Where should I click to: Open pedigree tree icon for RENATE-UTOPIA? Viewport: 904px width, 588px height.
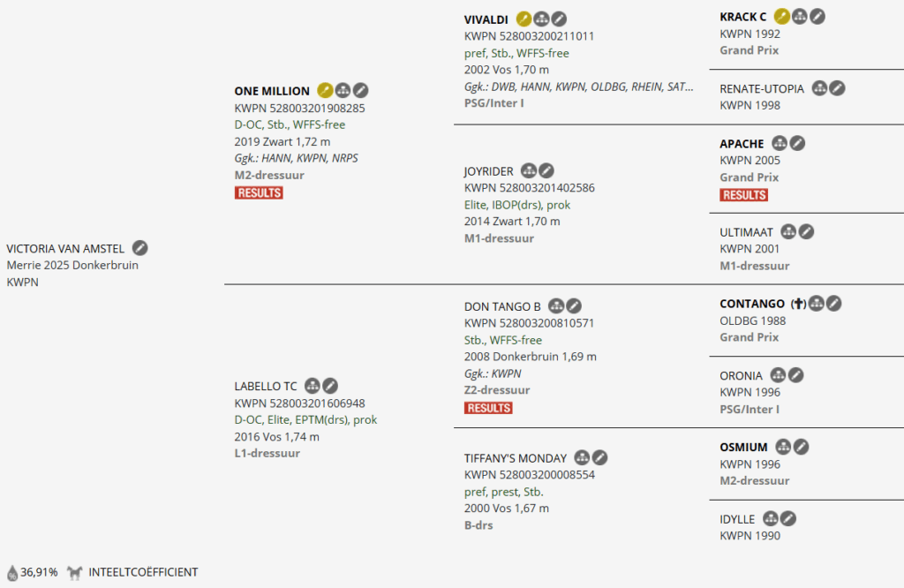coord(819,88)
